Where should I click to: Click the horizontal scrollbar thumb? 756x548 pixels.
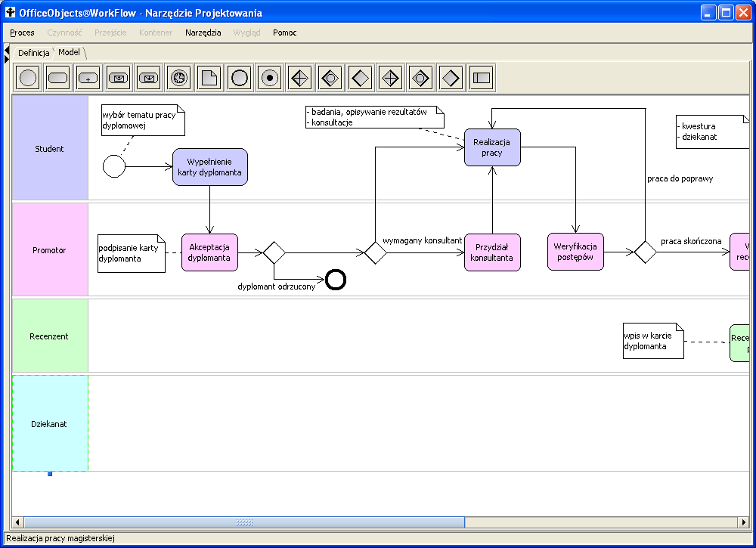(x=244, y=522)
